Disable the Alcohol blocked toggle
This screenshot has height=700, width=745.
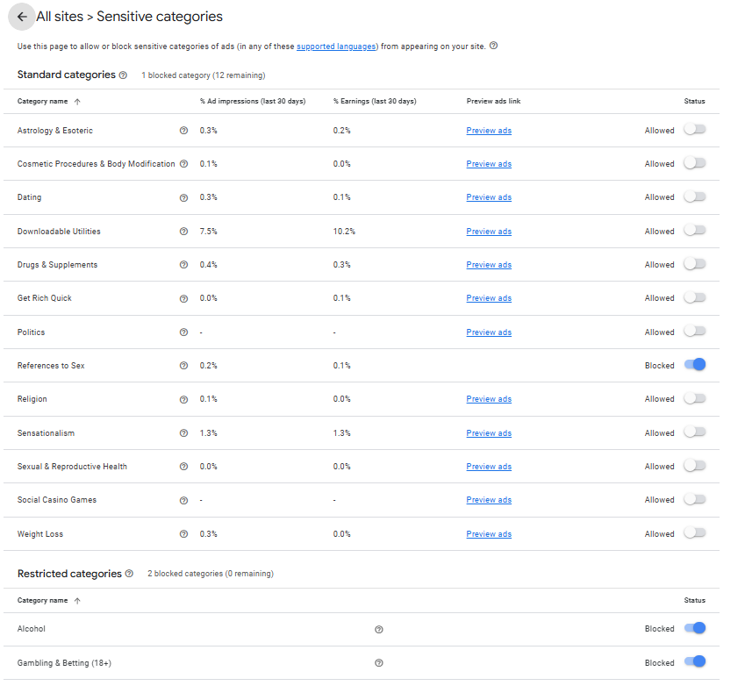point(694,628)
